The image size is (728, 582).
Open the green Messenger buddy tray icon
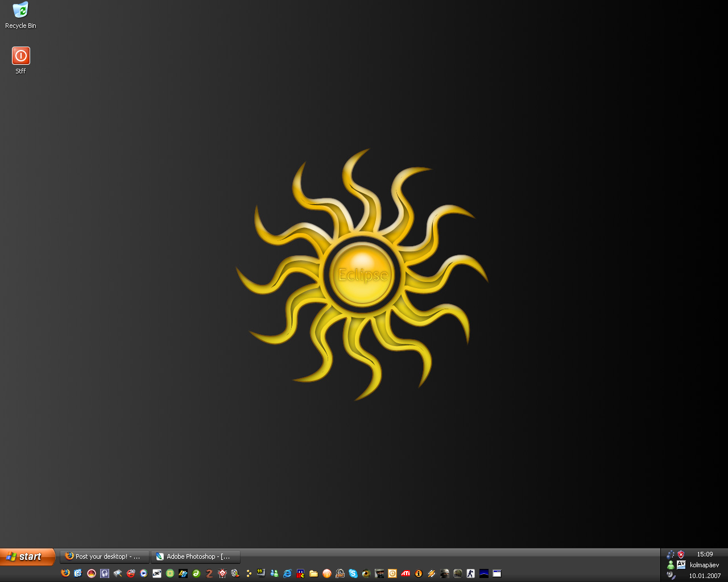671,565
